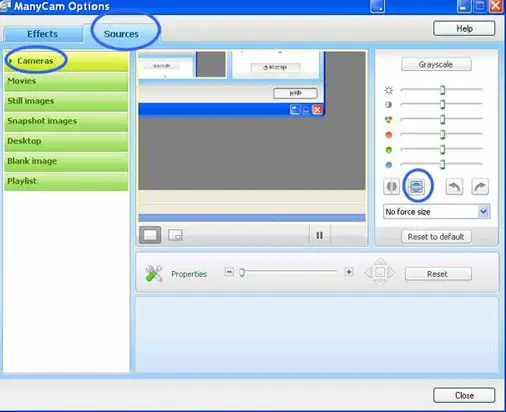506x412 pixels.
Task: Minimize the ManyCam Options window
Action: (464, 6)
